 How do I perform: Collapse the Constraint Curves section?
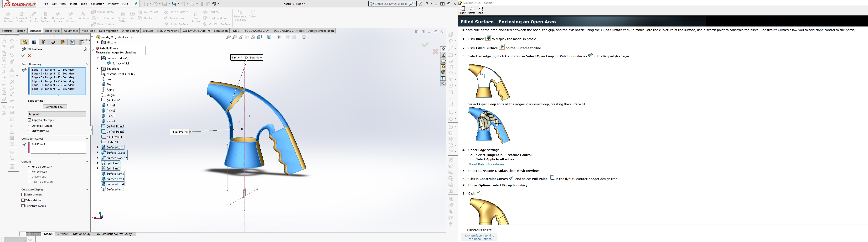pyautogui.click(x=87, y=138)
